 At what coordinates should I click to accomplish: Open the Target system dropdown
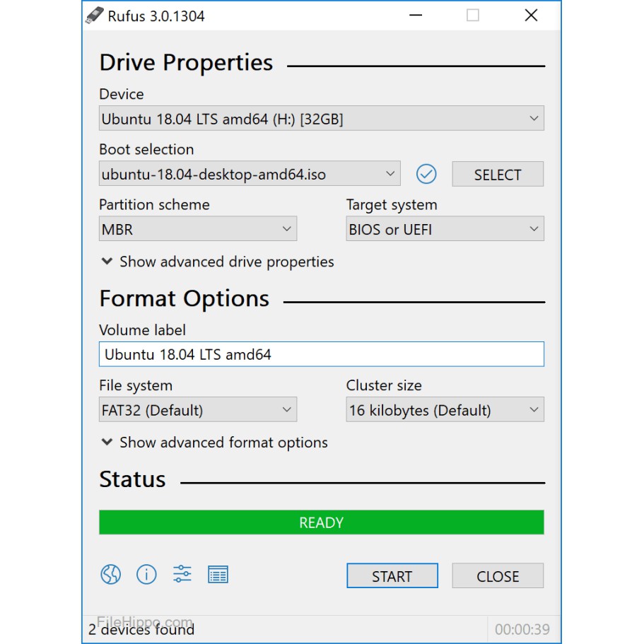[444, 230]
